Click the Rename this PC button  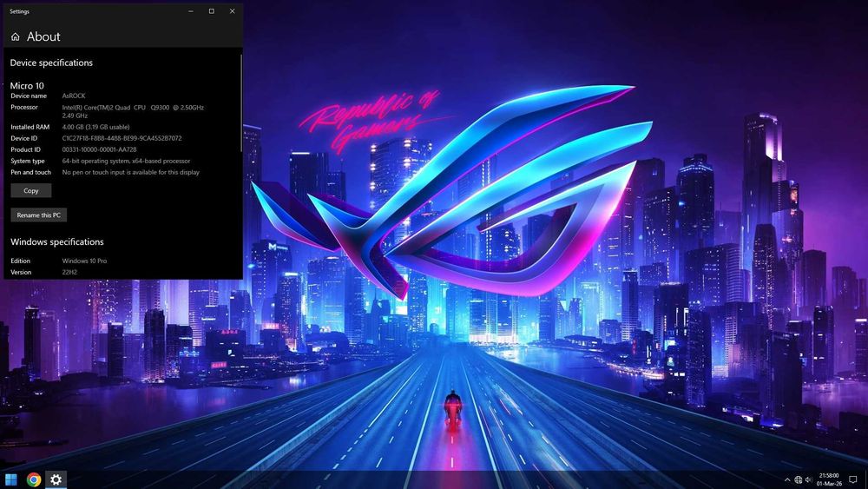[39, 215]
